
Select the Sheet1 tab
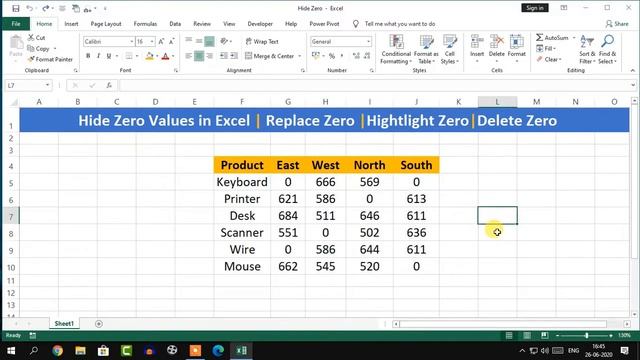(64, 323)
